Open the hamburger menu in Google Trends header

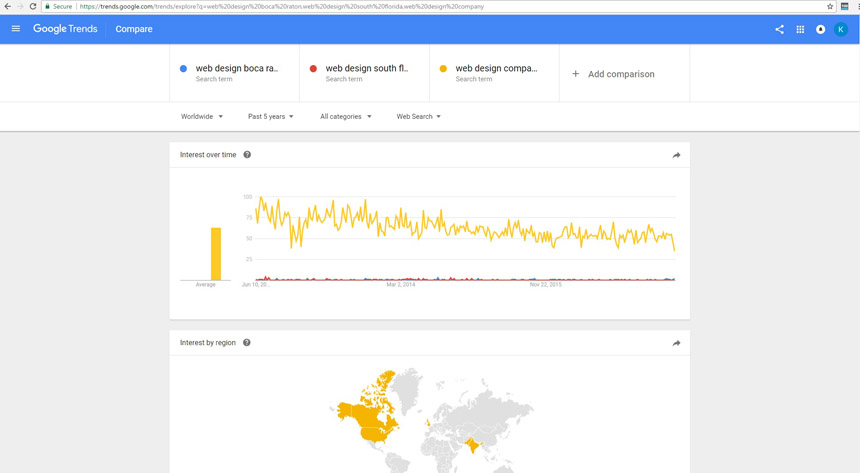click(x=16, y=29)
